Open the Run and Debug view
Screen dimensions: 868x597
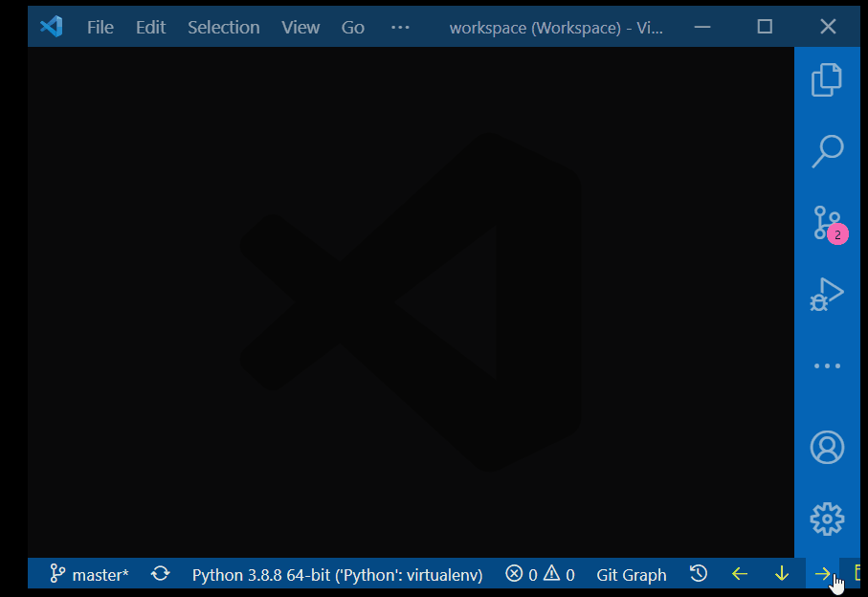coord(827,295)
